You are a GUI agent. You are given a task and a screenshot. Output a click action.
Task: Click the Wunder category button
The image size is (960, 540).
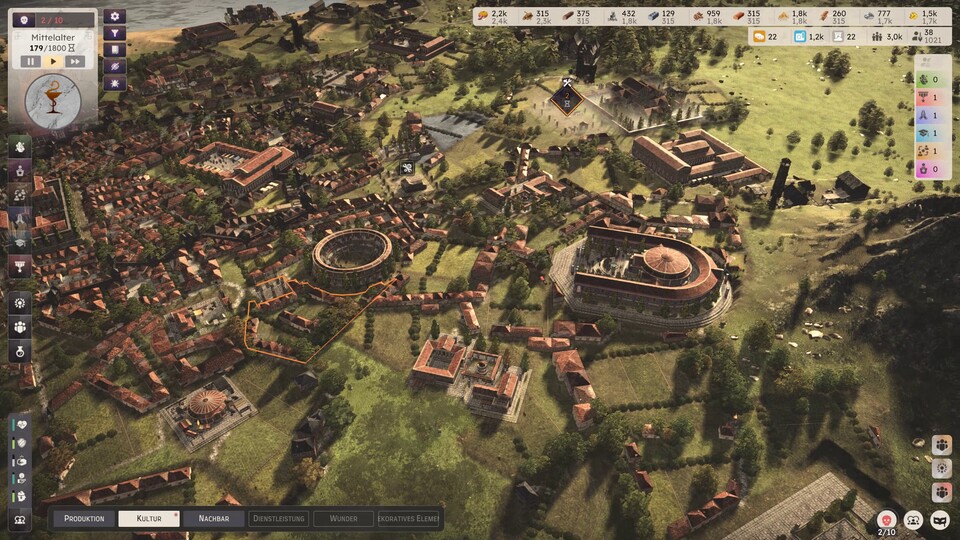pyautogui.click(x=343, y=518)
